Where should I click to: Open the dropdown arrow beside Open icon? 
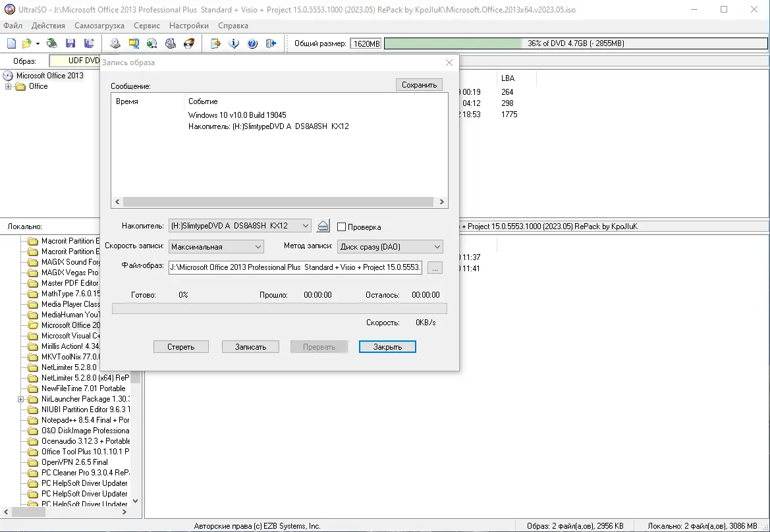click(38, 43)
